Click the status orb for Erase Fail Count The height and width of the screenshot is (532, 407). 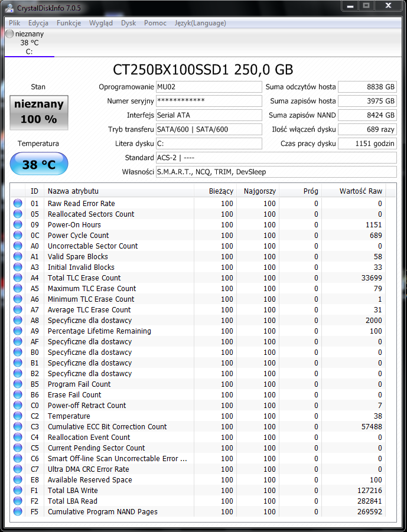18,394
